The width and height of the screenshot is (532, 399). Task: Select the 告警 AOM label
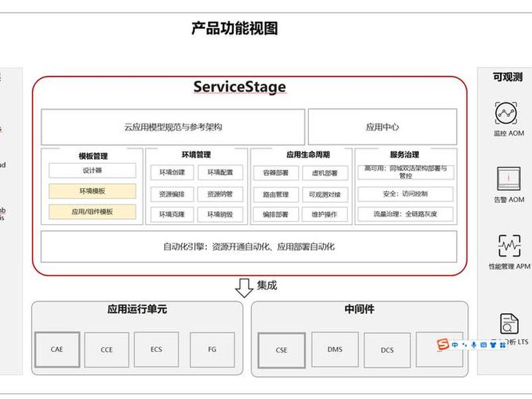509,199
